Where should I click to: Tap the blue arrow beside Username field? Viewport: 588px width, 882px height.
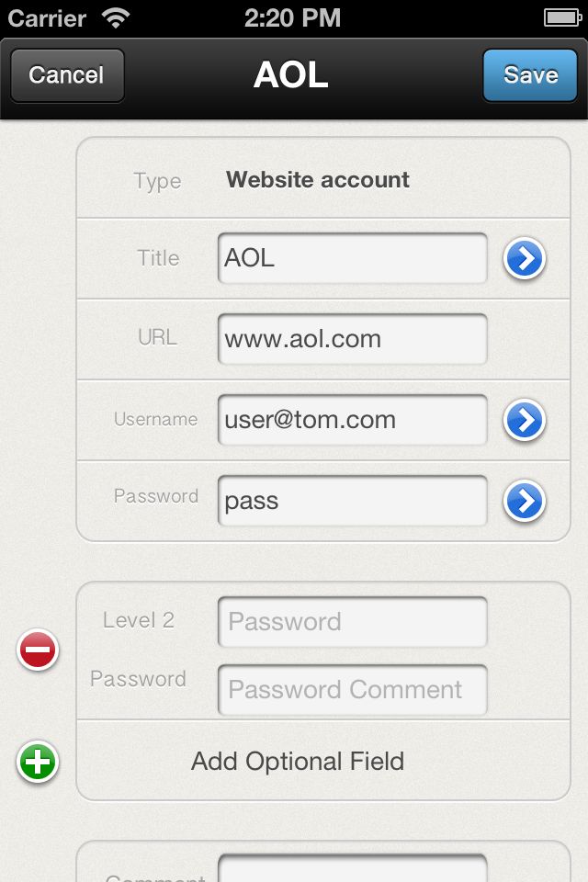[525, 421]
